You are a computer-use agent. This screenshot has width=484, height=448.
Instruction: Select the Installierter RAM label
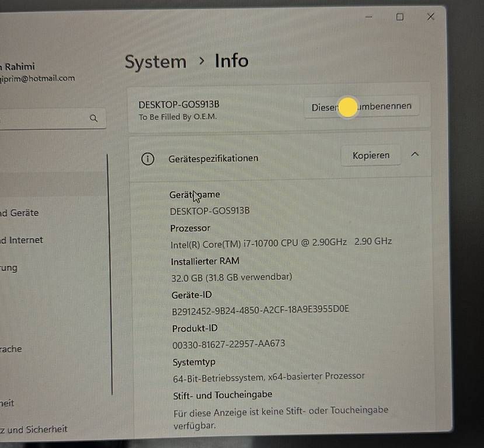click(205, 261)
